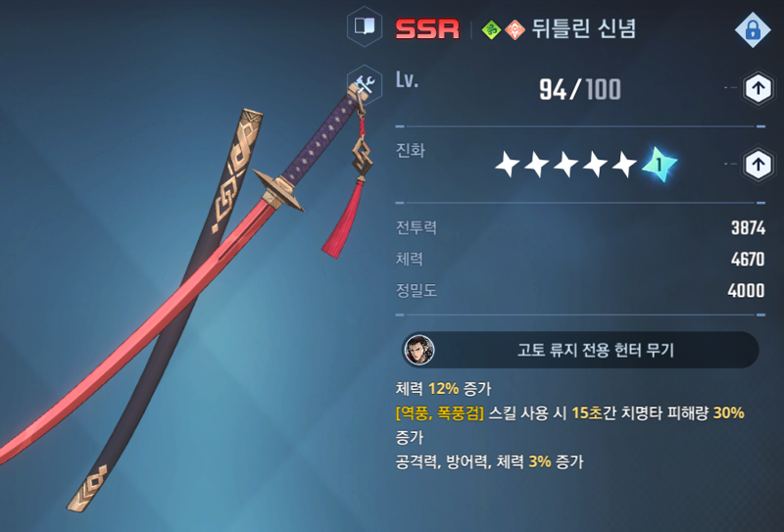The width and height of the screenshot is (784, 532).
Task: Open the 고토 류지 전용 헌터 무기 banner
Action: (580, 350)
